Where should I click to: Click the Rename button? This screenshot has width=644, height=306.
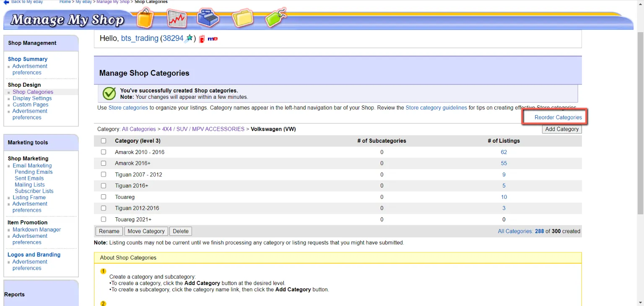tap(109, 231)
